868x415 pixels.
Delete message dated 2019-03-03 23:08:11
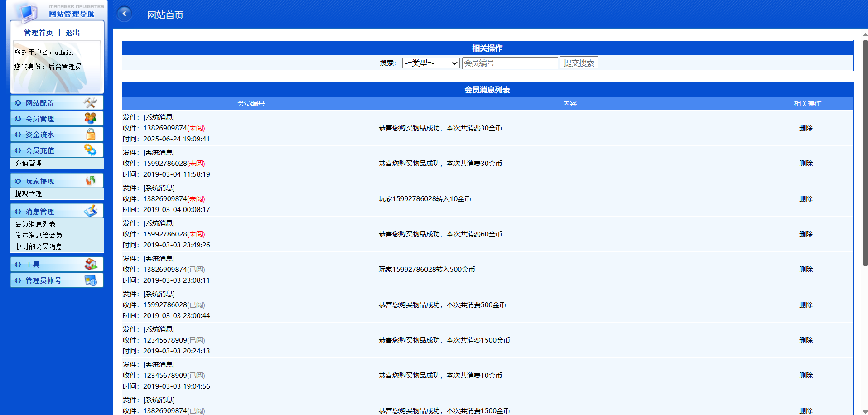pos(806,270)
